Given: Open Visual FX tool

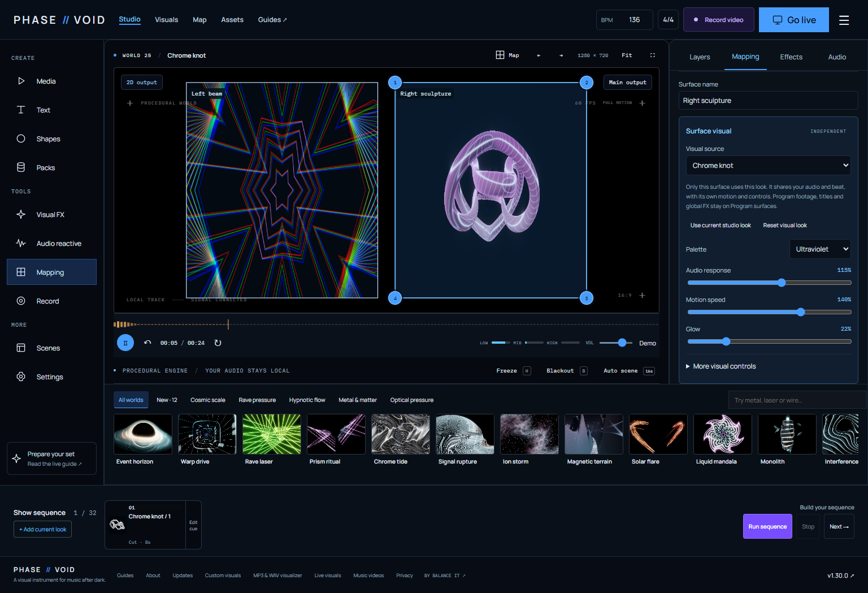Looking at the screenshot, I should pyautogui.click(x=51, y=214).
